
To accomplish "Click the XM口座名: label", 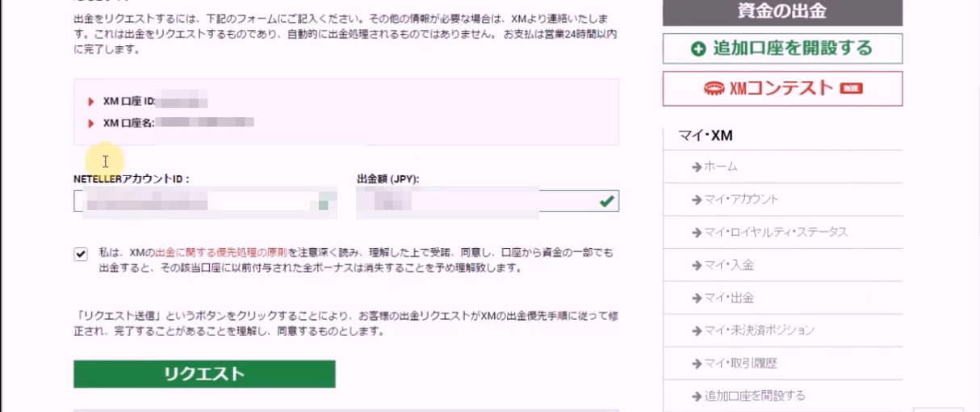I will tap(129, 124).
